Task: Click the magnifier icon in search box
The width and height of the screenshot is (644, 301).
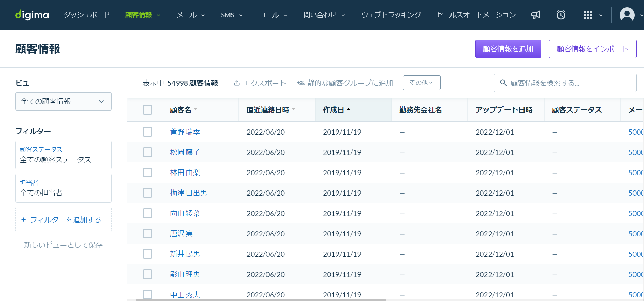Action: 503,83
